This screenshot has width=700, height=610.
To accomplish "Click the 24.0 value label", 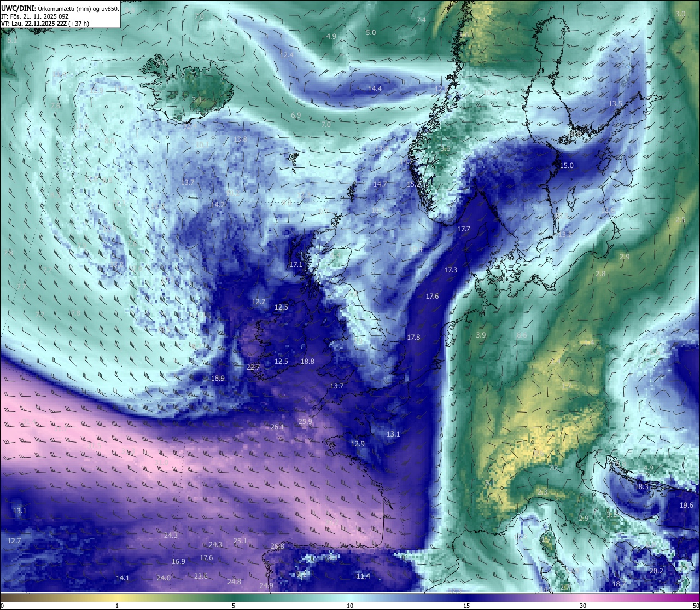I will (164, 578).
